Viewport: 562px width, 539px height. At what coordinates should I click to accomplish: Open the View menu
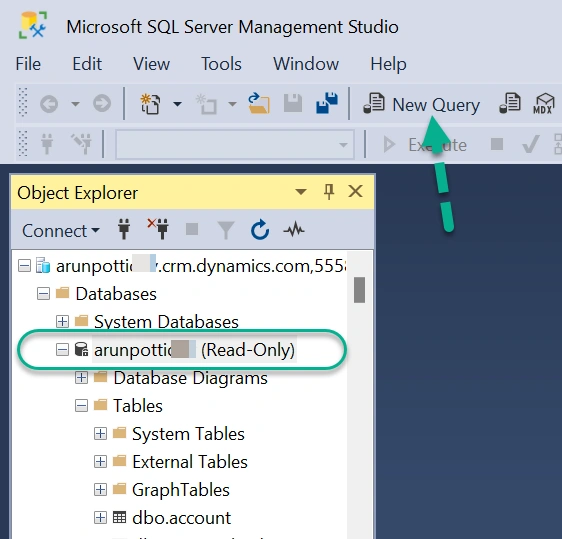[x=151, y=64]
